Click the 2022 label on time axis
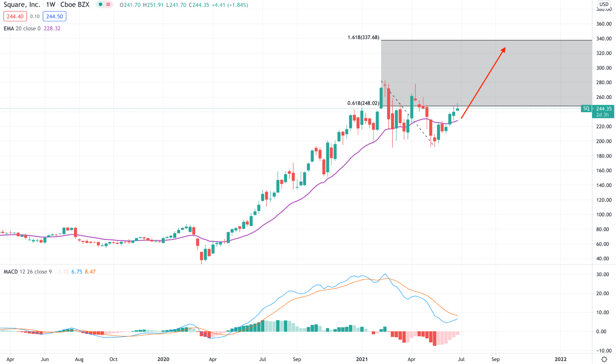Image resolution: width=616 pixels, height=364 pixels. point(561,359)
